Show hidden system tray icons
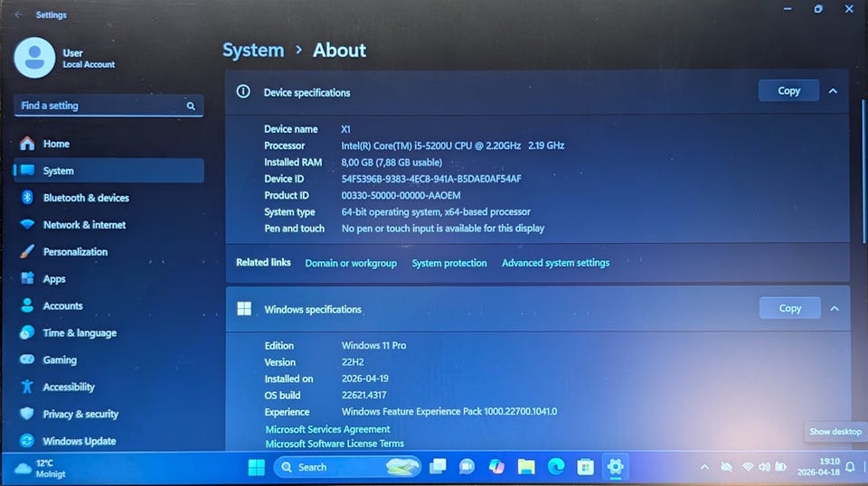 click(x=704, y=467)
